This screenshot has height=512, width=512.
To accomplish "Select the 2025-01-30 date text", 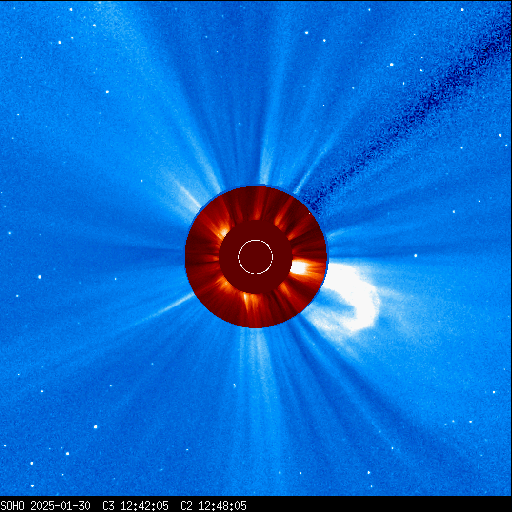I will click(60, 506).
